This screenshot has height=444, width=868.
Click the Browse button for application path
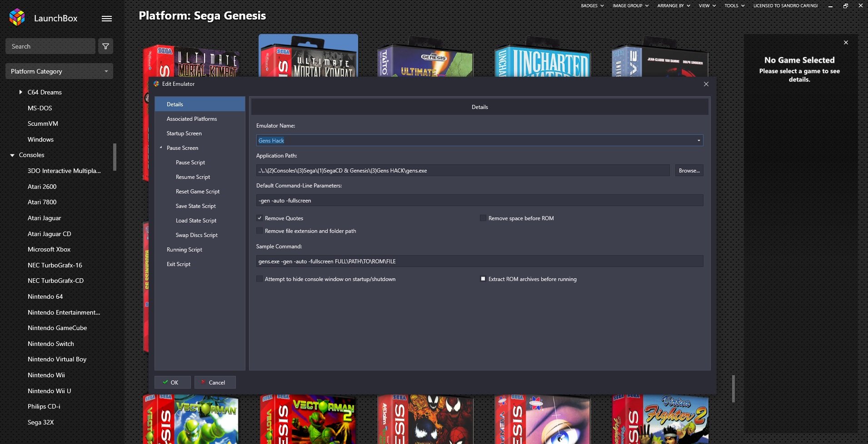pyautogui.click(x=689, y=171)
